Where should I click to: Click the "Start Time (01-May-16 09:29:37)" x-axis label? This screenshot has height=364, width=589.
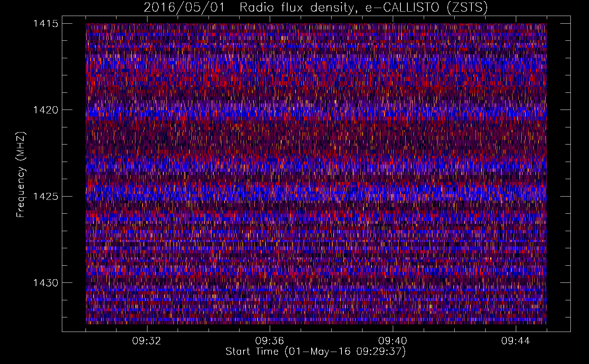click(316, 352)
